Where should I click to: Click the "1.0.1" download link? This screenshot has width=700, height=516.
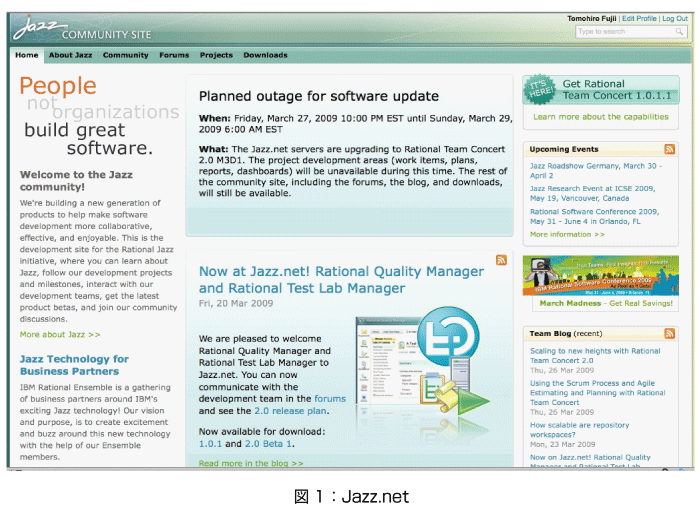click(210, 444)
